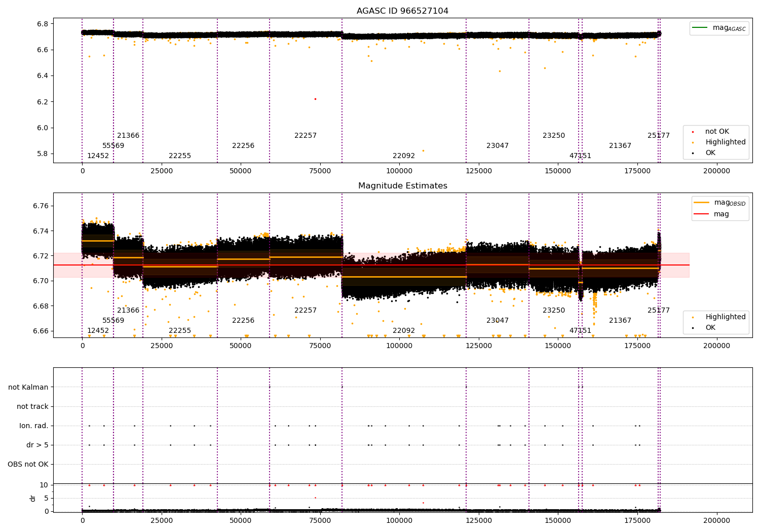Click obsid label 22255 in top plot

click(180, 156)
